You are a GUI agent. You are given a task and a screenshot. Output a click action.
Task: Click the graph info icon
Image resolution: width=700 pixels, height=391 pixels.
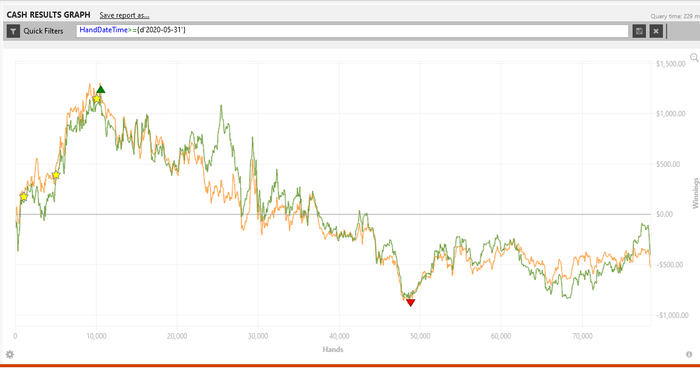[689, 354]
